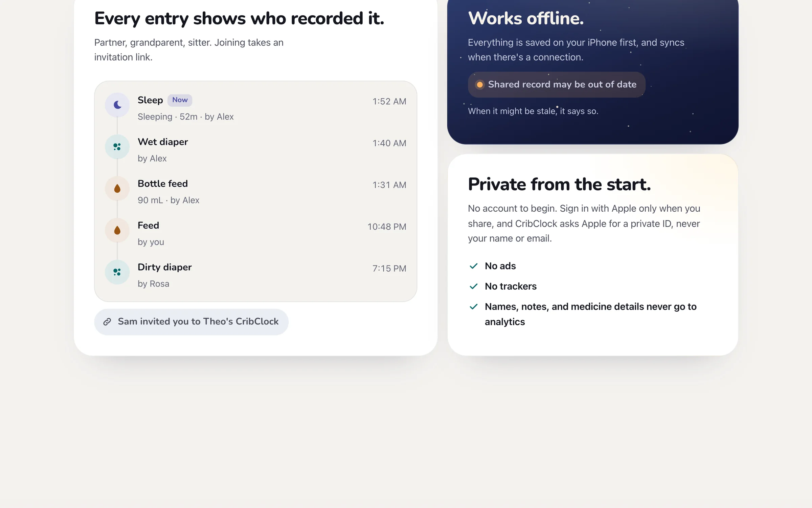Click the 7:15 PM timestamp

point(389,269)
